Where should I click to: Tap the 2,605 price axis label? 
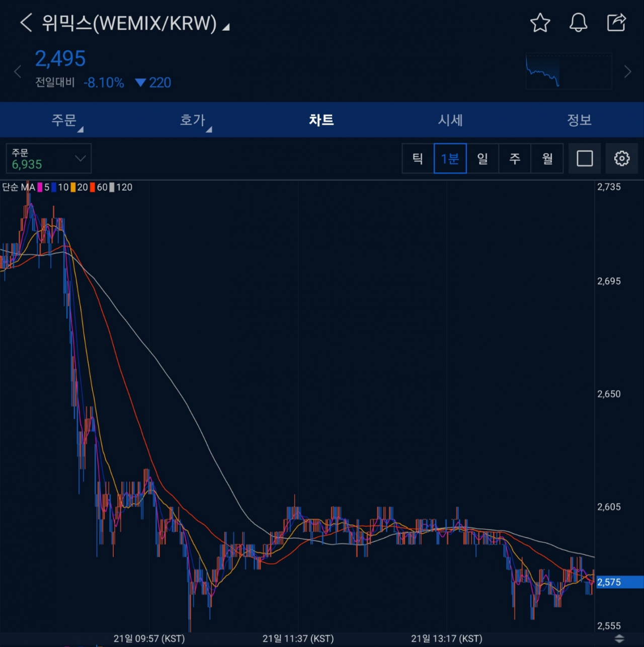pyautogui.click(x=609, y=507)
